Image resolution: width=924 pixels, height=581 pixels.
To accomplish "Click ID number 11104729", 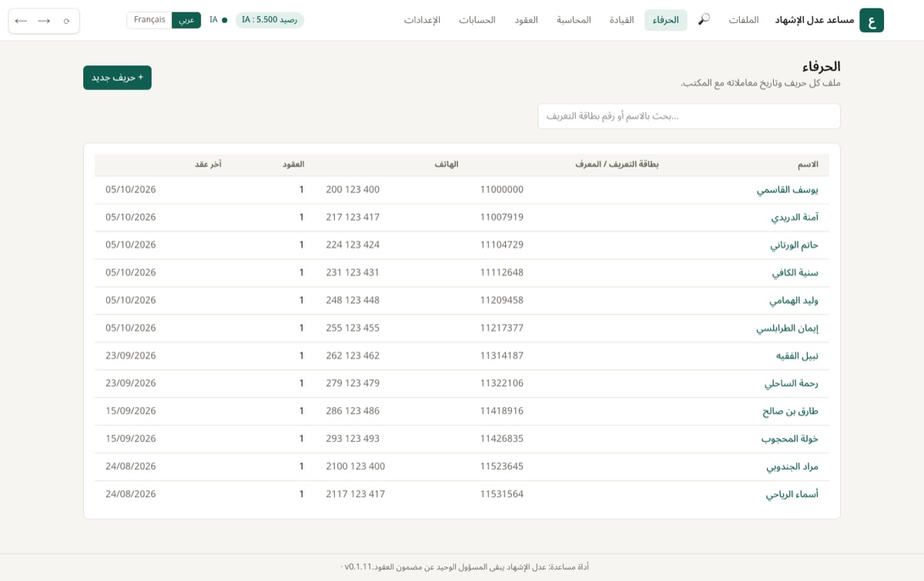I will (502, 245).
